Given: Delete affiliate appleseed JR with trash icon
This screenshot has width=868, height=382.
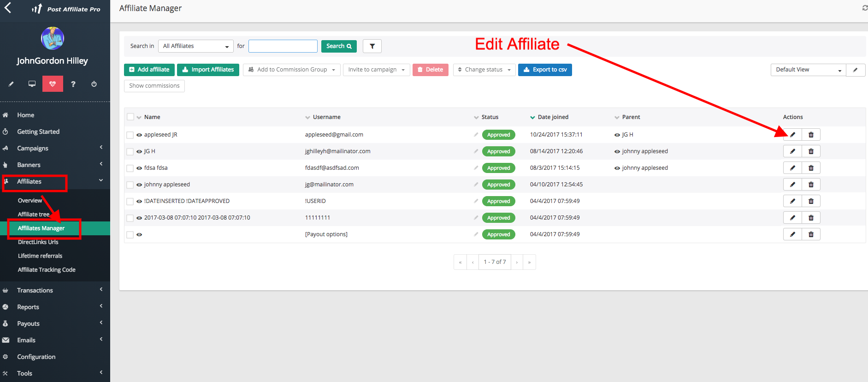Looking at the screenshot, I should coord(811,135).
